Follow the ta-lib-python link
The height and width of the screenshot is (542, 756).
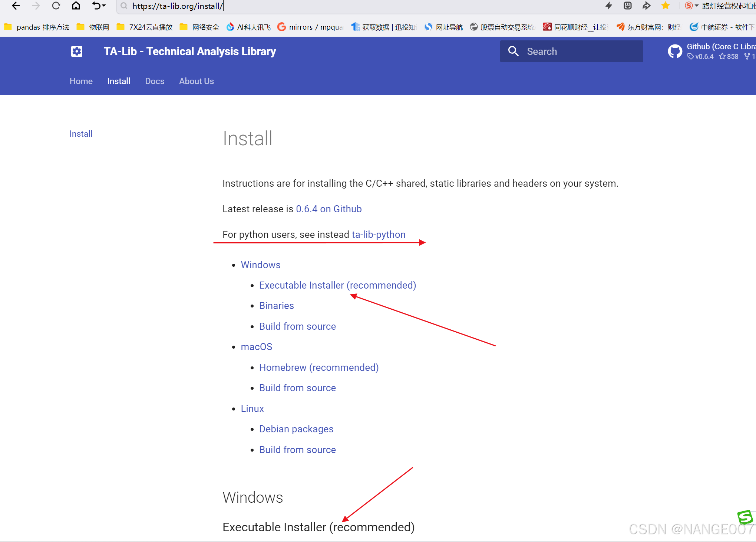click(378, 235)
